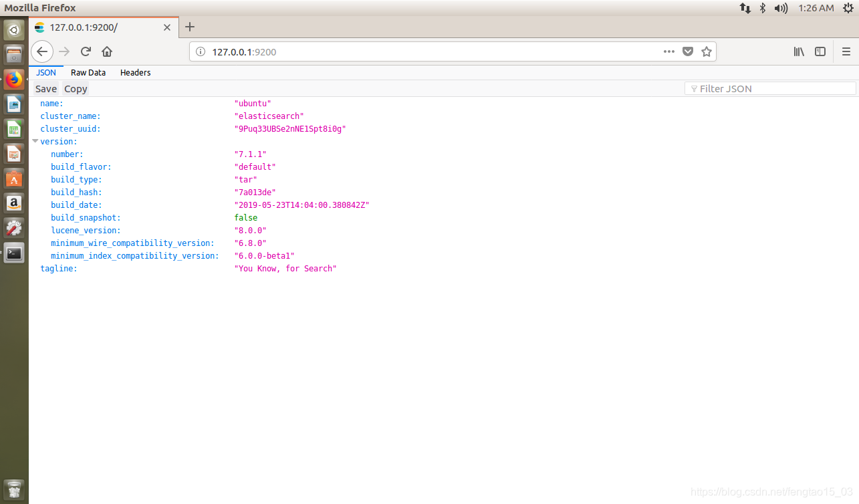Bookmark this page with the star icon
This screenshot has height=504, width=859.
pos(707,51)
